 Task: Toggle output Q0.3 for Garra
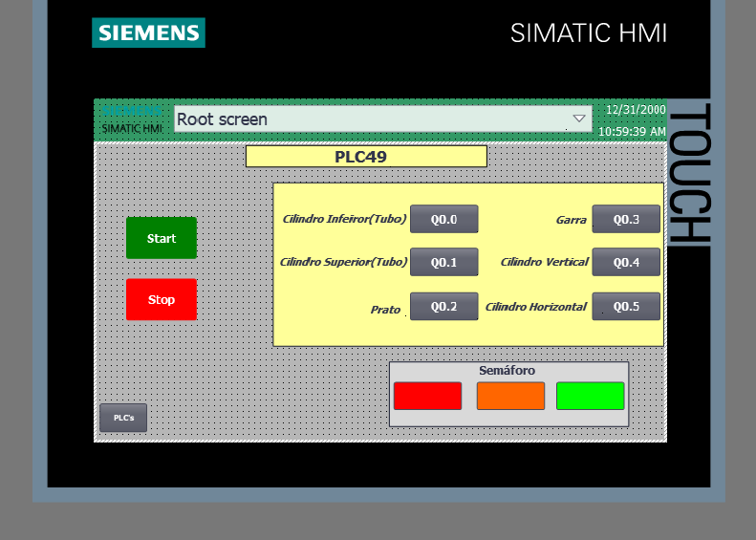coord(626,219)
